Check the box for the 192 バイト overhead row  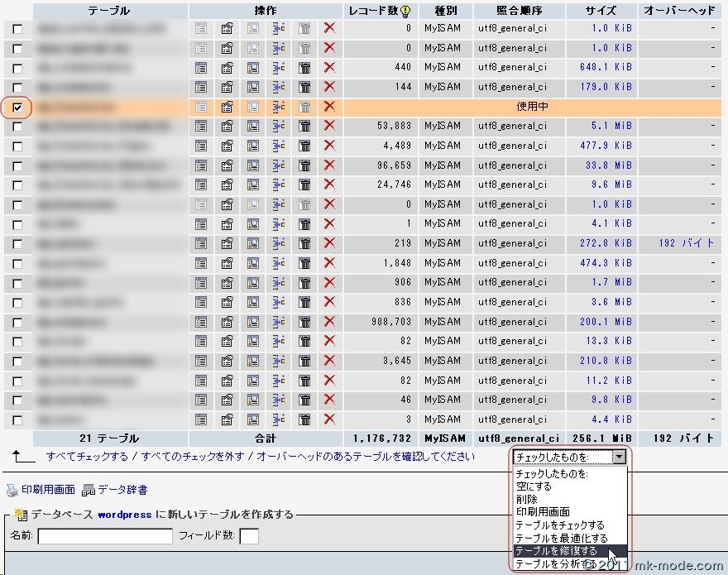coord(18,243)
